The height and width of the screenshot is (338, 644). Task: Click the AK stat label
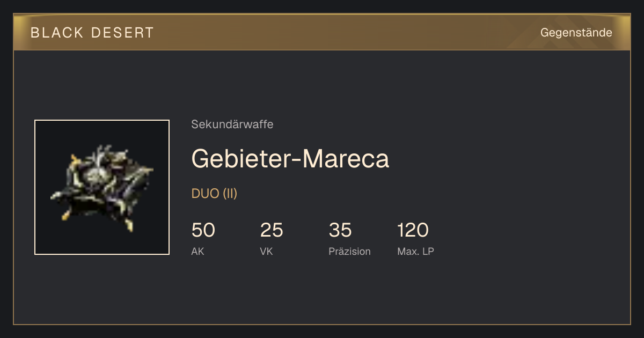197,252
